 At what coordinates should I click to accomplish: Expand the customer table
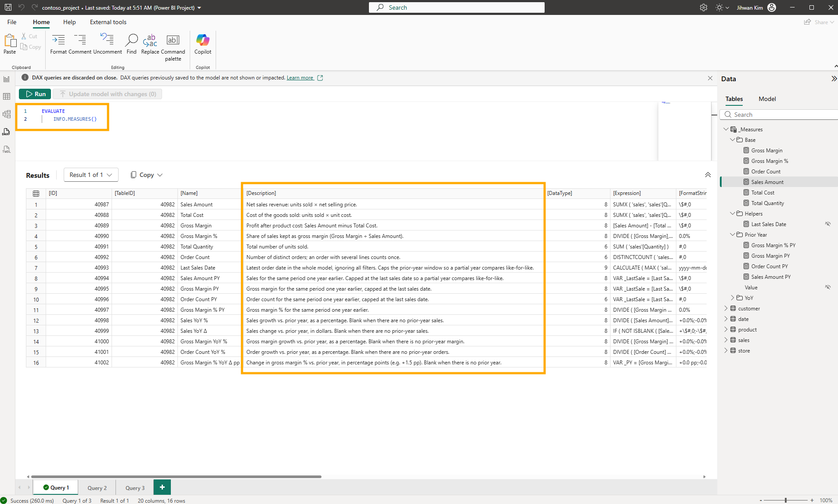coord(726,309)
